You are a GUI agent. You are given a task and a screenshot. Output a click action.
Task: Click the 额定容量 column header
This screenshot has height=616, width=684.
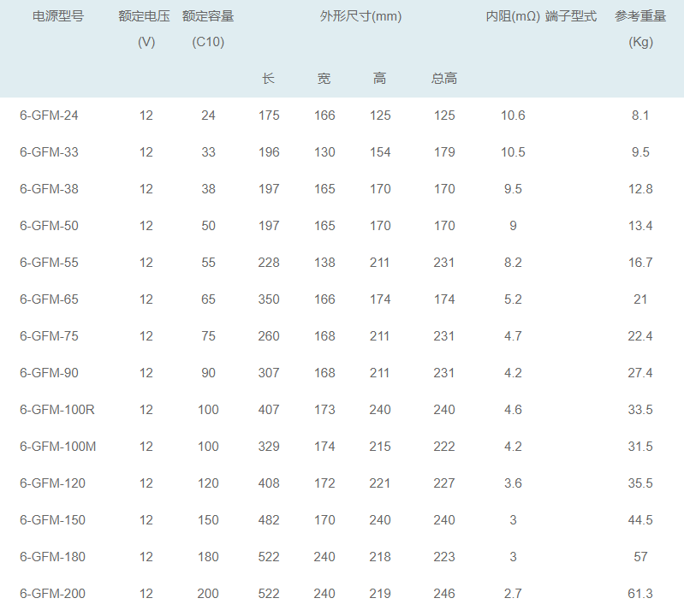point(208,16)
